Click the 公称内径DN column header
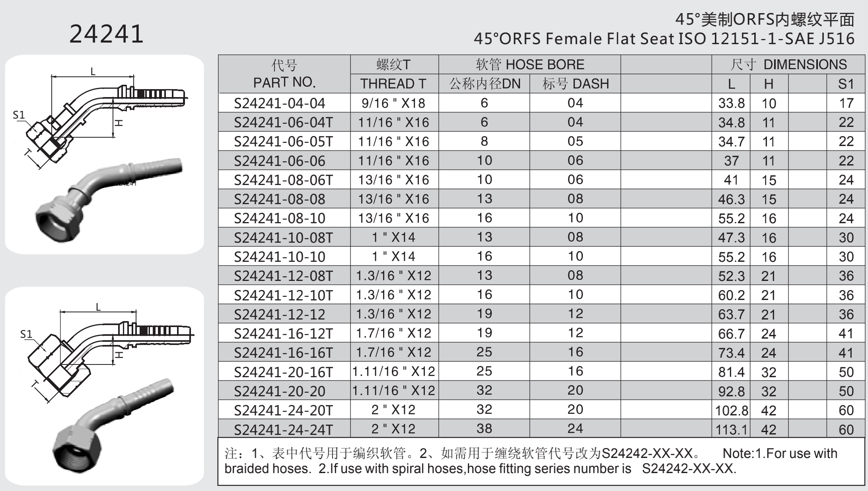The width and height of the screenshot is (868, 491). pyautogui.click(x=485, y=84)
